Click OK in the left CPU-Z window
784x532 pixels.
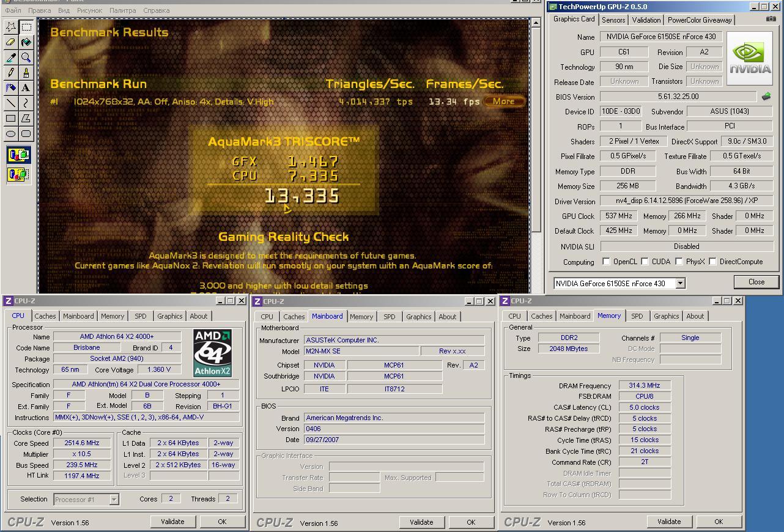tap(222, 522)
